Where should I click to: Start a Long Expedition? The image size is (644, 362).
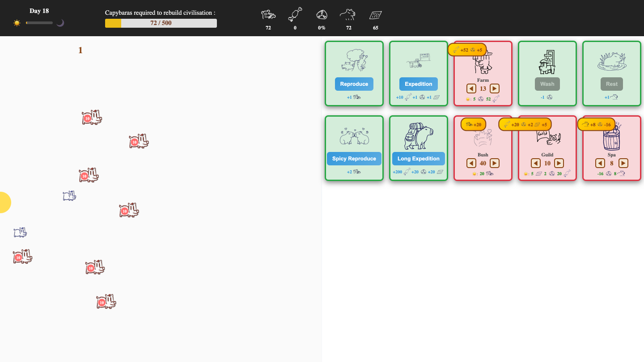pos(418,159)
